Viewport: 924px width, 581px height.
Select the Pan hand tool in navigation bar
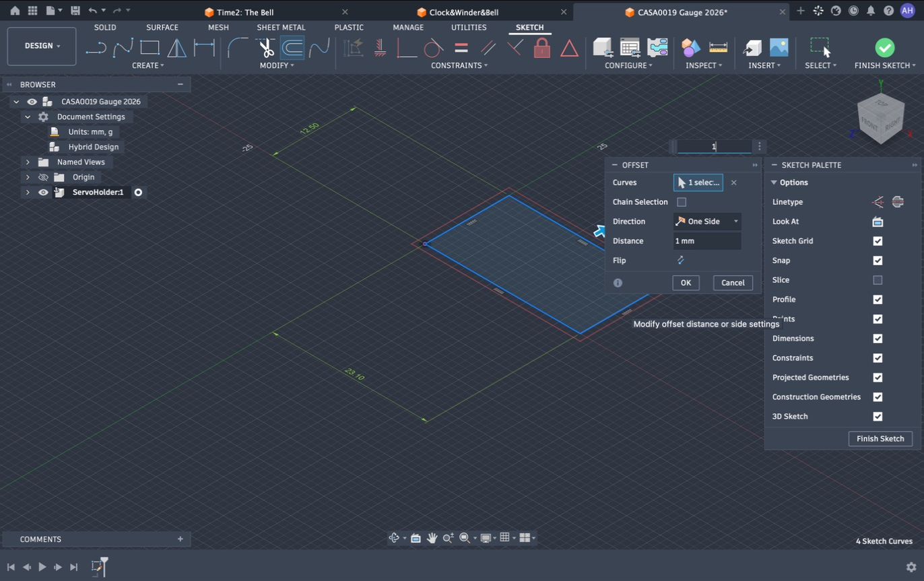pos(432,538)
